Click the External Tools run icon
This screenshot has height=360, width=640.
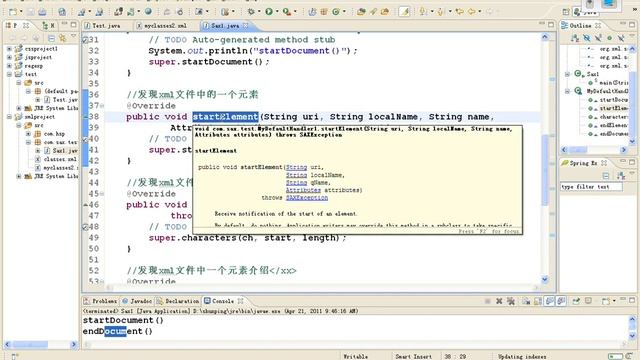[x=287, y=12]
